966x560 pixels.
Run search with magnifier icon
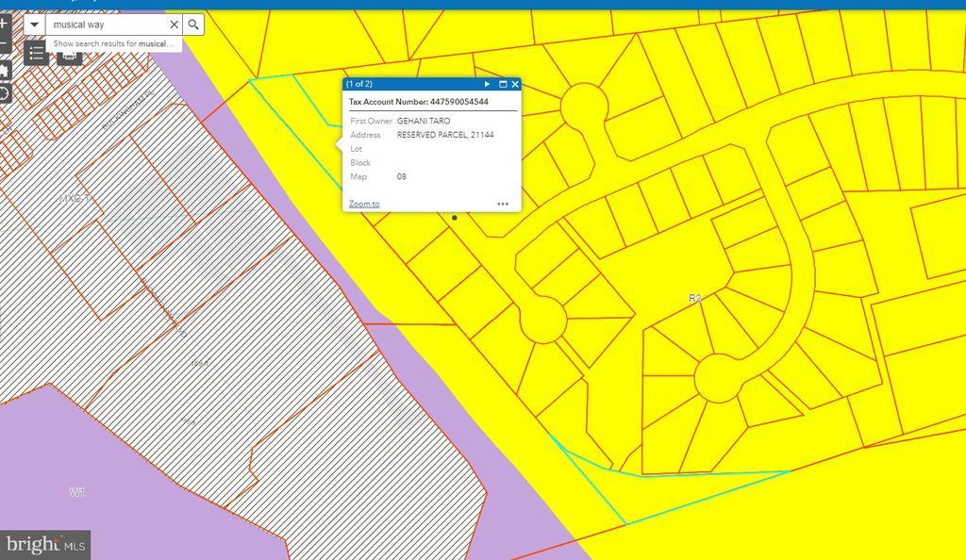[193, 25]
